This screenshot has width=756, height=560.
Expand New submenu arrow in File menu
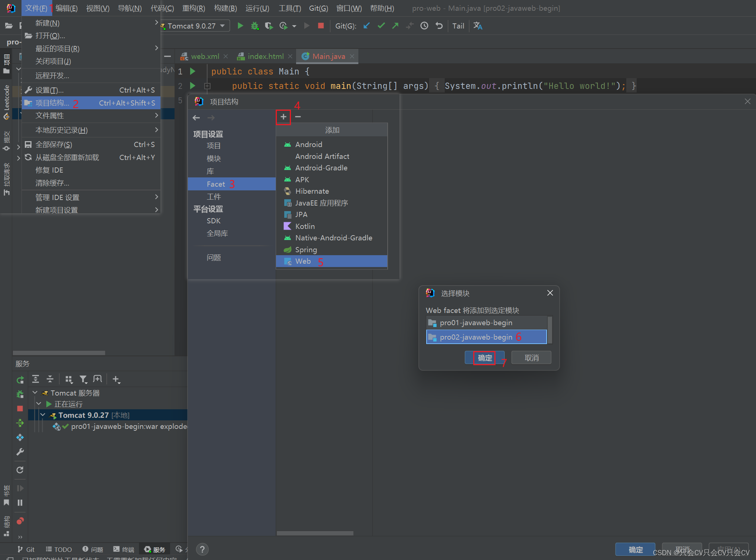coord(156,23)
